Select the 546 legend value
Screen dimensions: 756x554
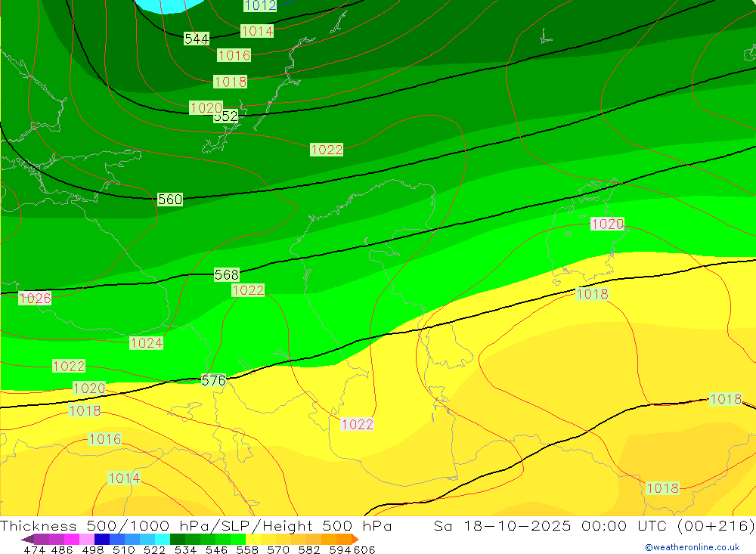[x=216, y=549]
